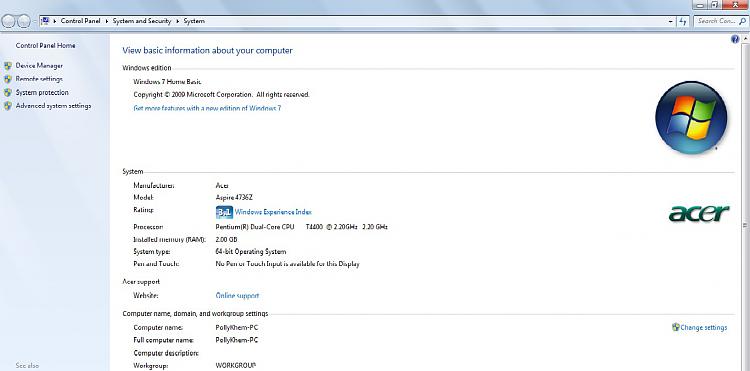Click the 2.00 GB memory value
The width and height of the screenshot is (750, 371).
tap(226, 239)
